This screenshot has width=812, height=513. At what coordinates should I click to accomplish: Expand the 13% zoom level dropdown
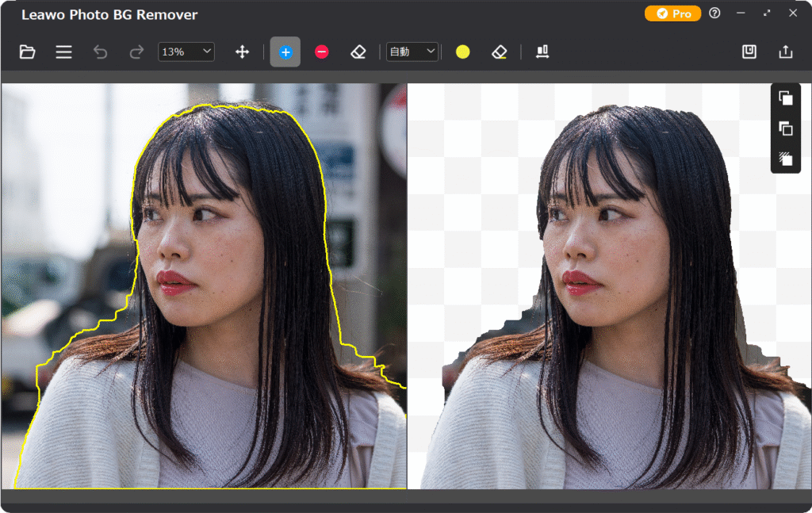click(x=186, y=52)
